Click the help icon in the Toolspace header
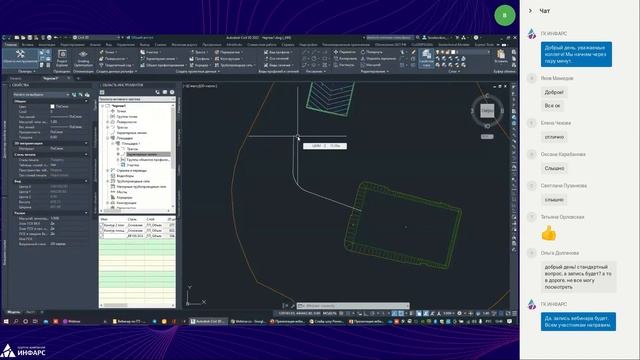Viewport: 640px width, 360px height. (x=172, y=92)
